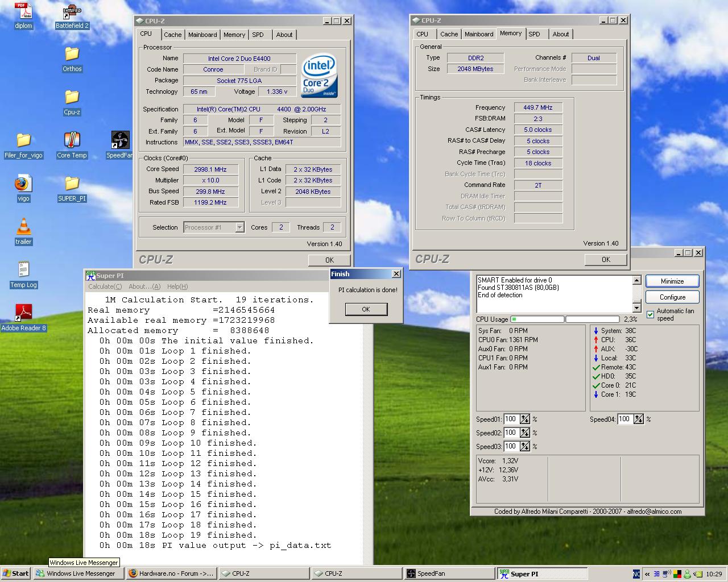The width and height of the screenshot is (728, 582).
Task: Click the NO language bar indicator
Action: point(636,574)
